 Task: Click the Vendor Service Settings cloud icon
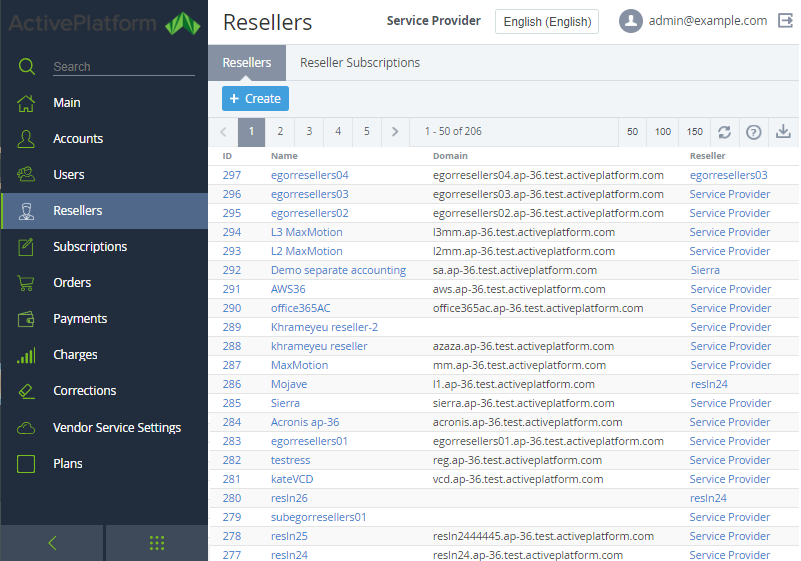pyautogui.click(x=27, y=428)
